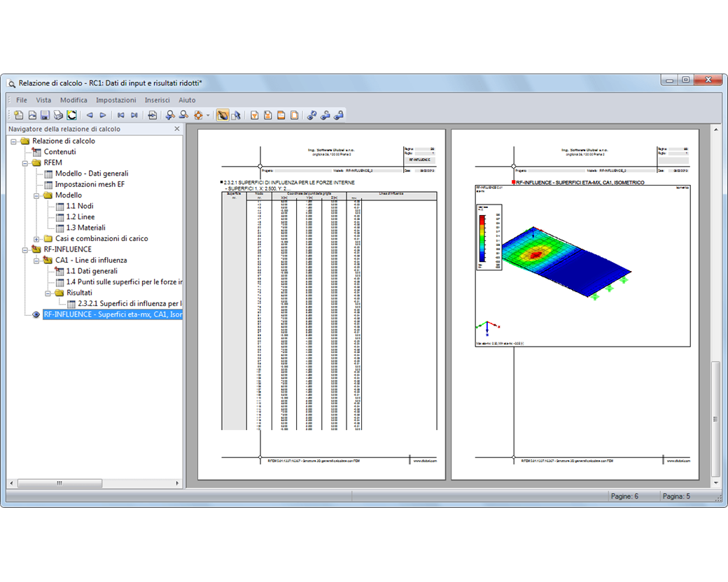Collapse the Risultati folder node
Screen dimensions: 728x582
(48, 293)
